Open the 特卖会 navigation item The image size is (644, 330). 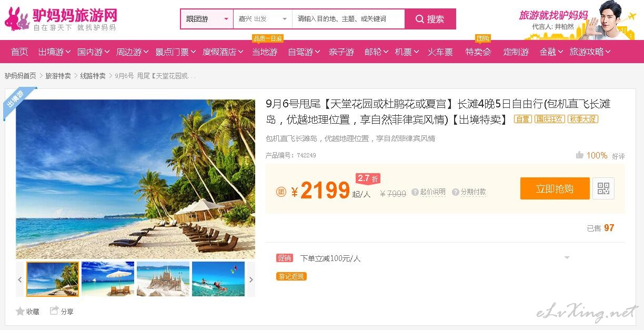pyautogui.click(x=478, y=52)
